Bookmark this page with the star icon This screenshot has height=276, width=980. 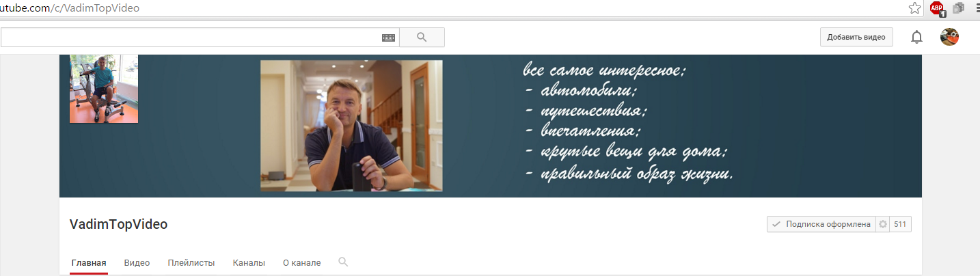click(914, 8)
